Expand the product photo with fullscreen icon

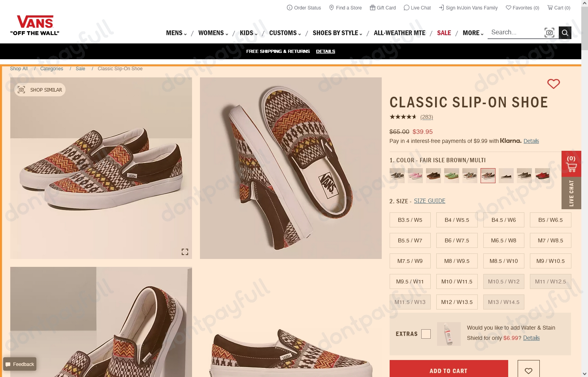point(185,252)
